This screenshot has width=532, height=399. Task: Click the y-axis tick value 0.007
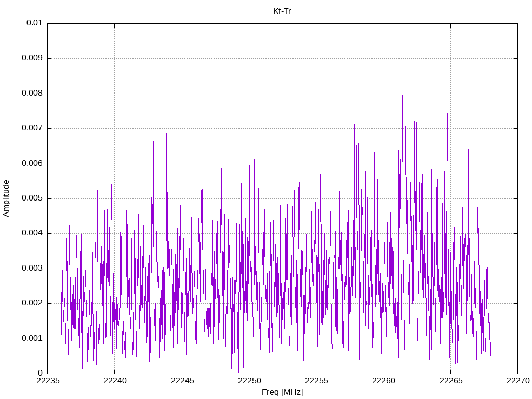32,128
